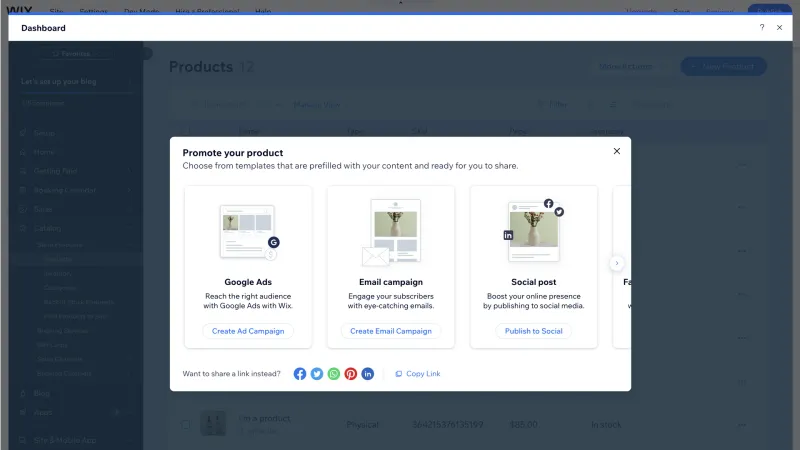Click the $85.00 price cell
800x450 pixels.
click(523, 424)
